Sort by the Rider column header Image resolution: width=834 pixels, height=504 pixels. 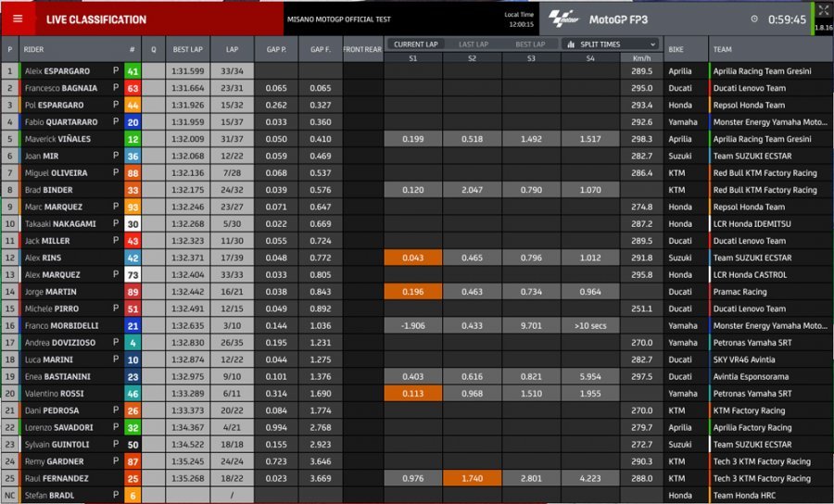click(33, 49)
